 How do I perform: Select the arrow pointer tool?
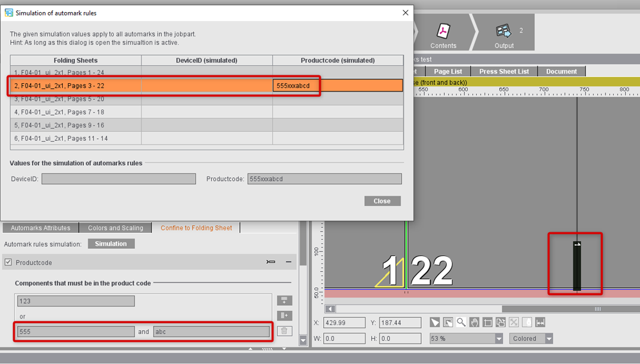[435, 322]
